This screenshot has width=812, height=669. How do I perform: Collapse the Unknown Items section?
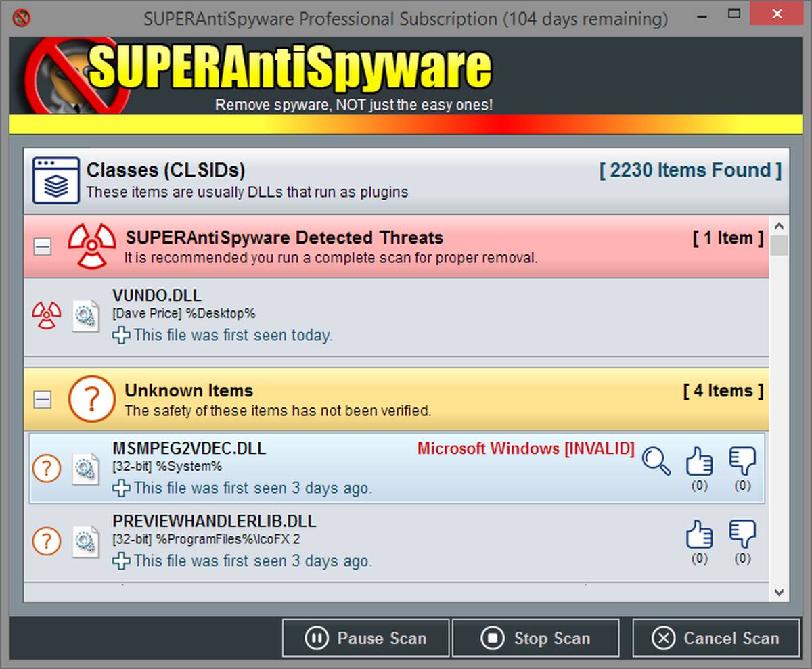pos(43,400)
